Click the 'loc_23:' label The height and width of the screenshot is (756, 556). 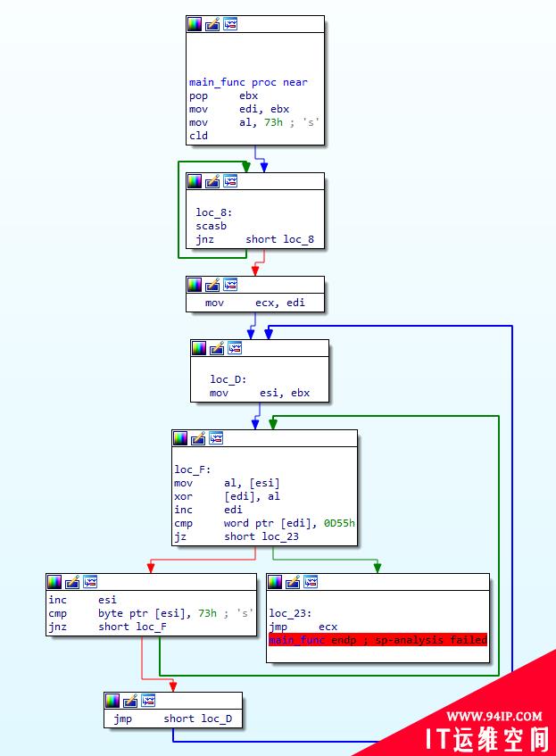[x=290, y=613]
